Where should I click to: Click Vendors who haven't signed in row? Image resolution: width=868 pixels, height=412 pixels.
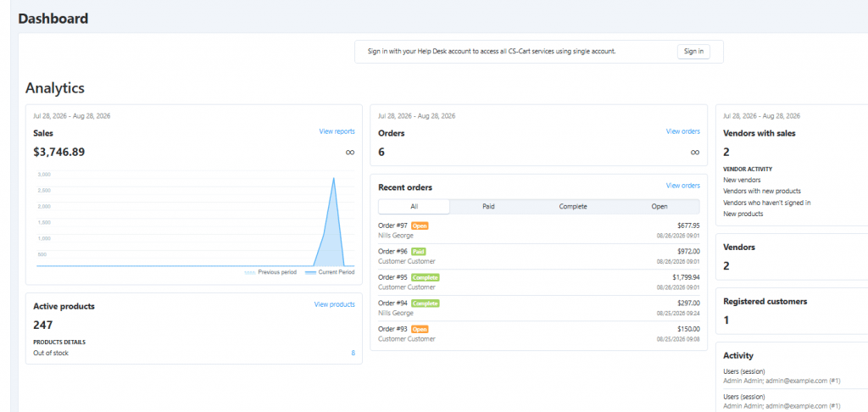pyautogui.click(x=766, y=203)
